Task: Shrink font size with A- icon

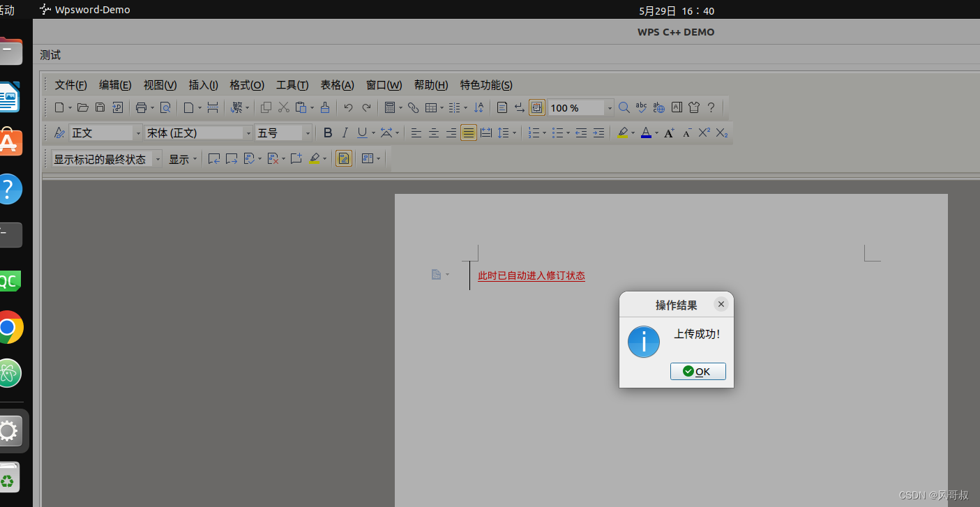Action: point(686,133)
